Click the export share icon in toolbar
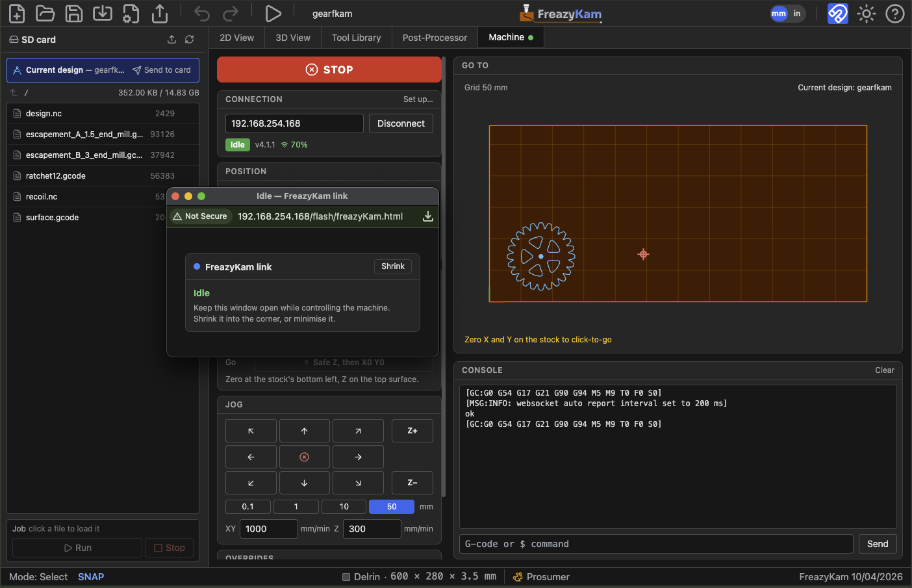The width and height of the screenshot is (912, 588). [x=160, y=14]
